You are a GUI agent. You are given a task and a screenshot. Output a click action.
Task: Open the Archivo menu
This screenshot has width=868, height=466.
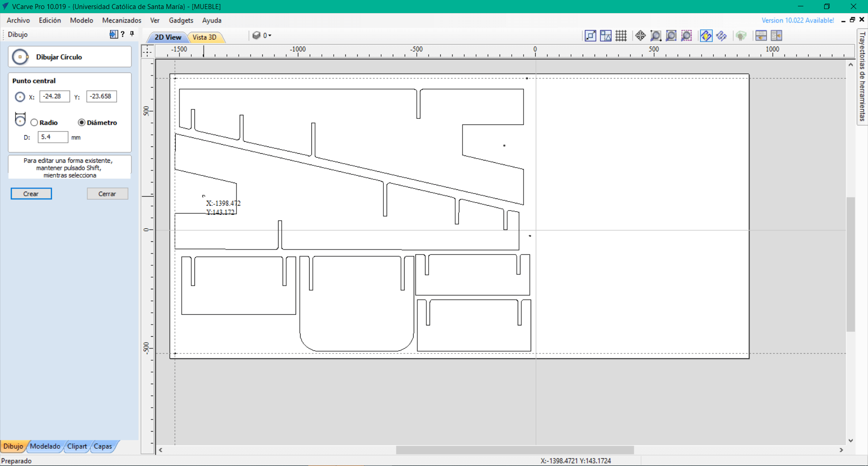[18, 20]
